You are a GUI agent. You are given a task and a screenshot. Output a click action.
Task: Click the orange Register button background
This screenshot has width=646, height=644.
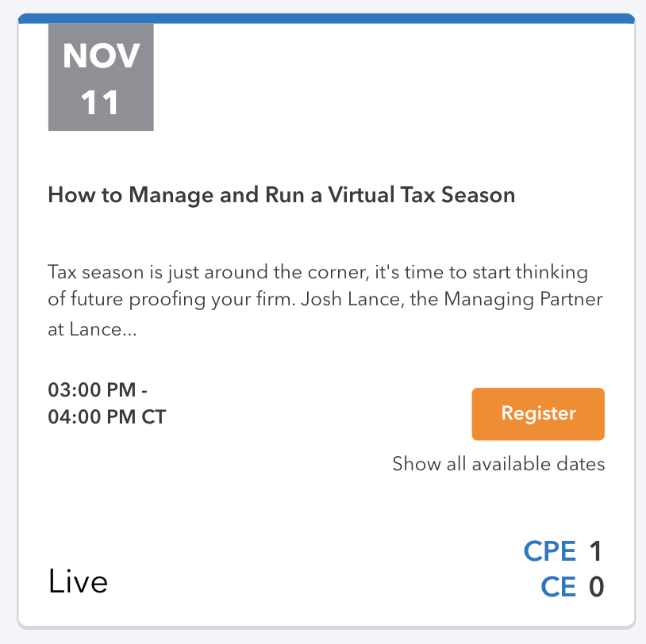pyautogui.click(x=537, y=413)
